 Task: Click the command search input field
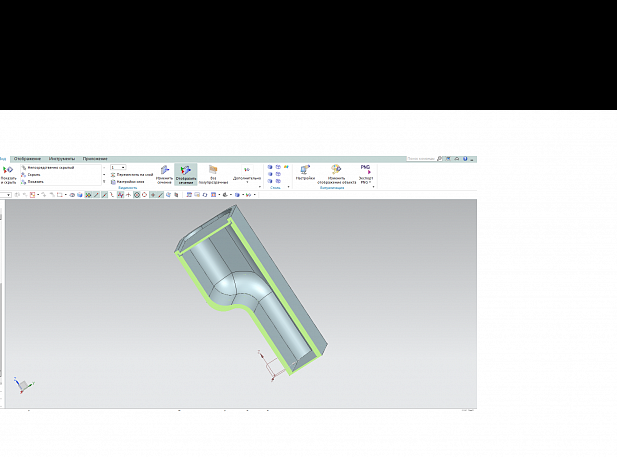coord(421,159)
